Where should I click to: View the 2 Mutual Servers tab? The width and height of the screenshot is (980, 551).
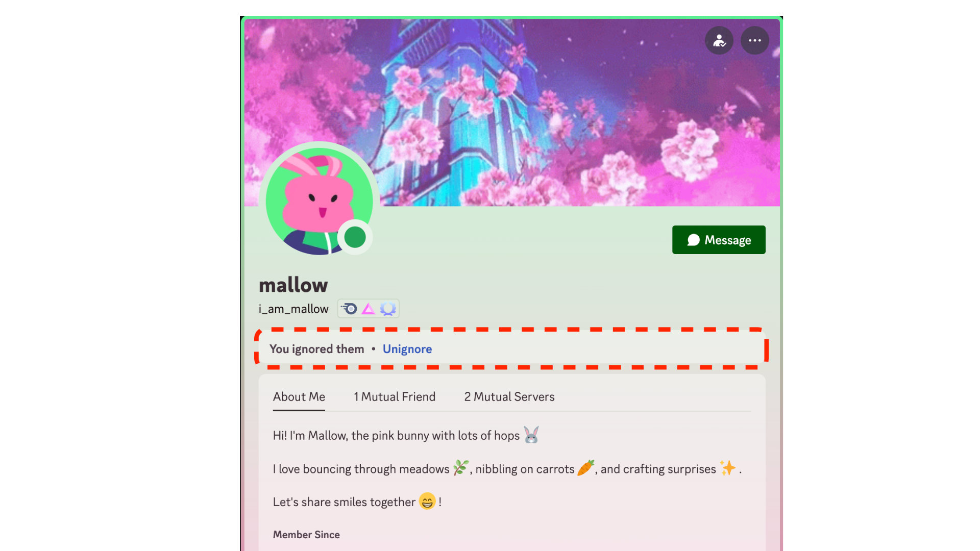click(x=509, y=397)
